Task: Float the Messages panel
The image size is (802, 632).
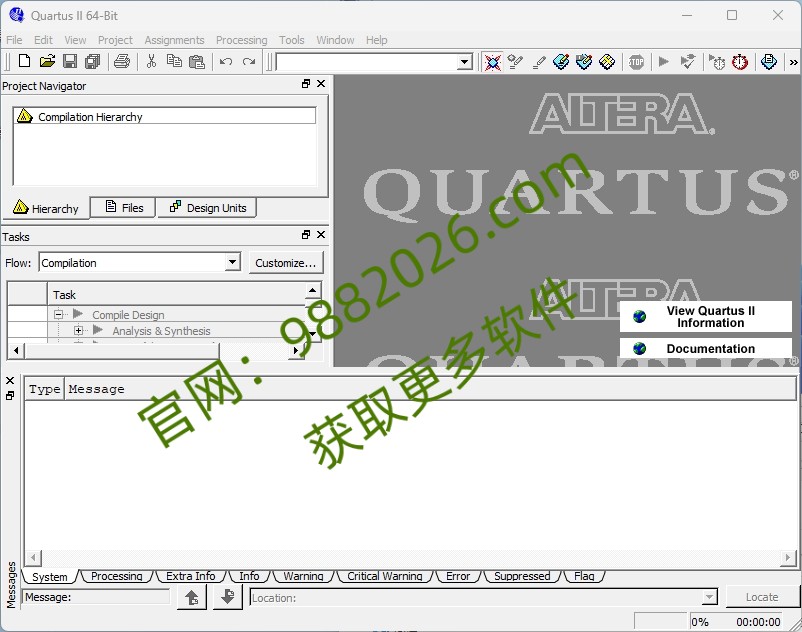Action: 10,395
